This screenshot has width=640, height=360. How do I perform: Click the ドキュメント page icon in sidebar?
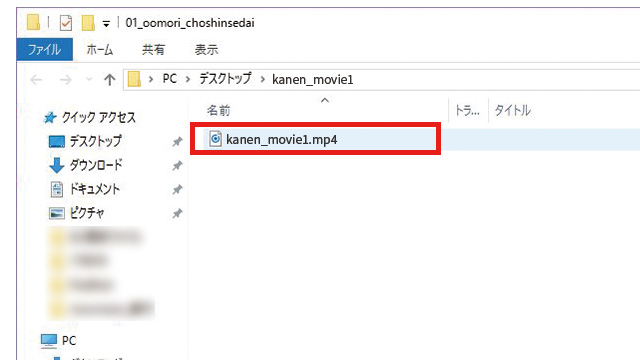[56, 189]
